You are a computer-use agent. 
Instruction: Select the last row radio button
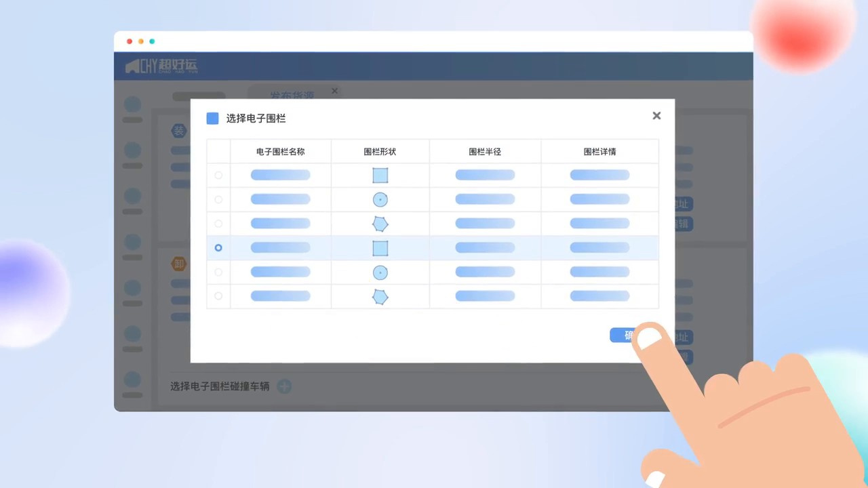(218, 296)
